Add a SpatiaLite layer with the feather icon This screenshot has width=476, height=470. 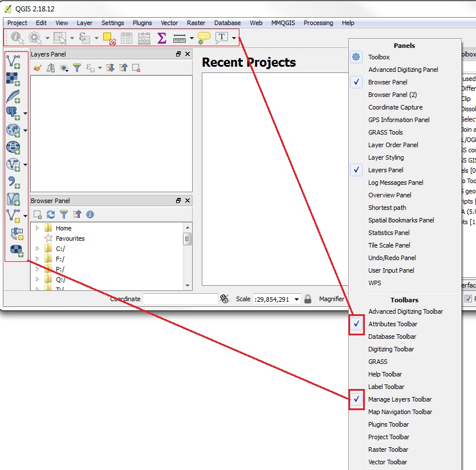pos(13,96)
